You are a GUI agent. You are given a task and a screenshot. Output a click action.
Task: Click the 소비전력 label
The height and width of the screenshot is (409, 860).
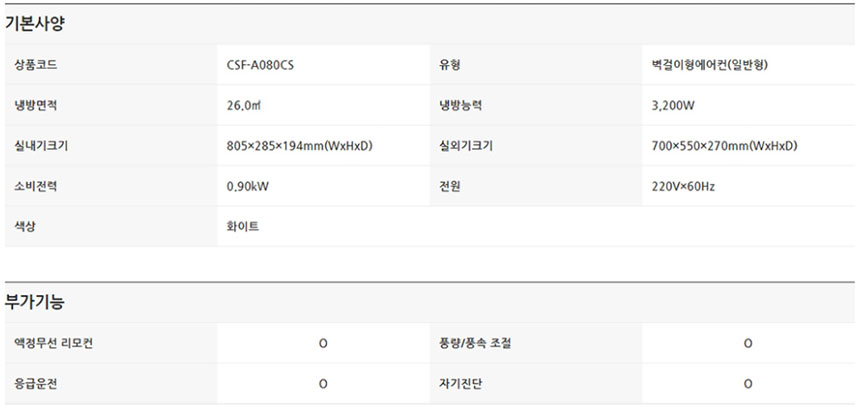coord(36,186)
